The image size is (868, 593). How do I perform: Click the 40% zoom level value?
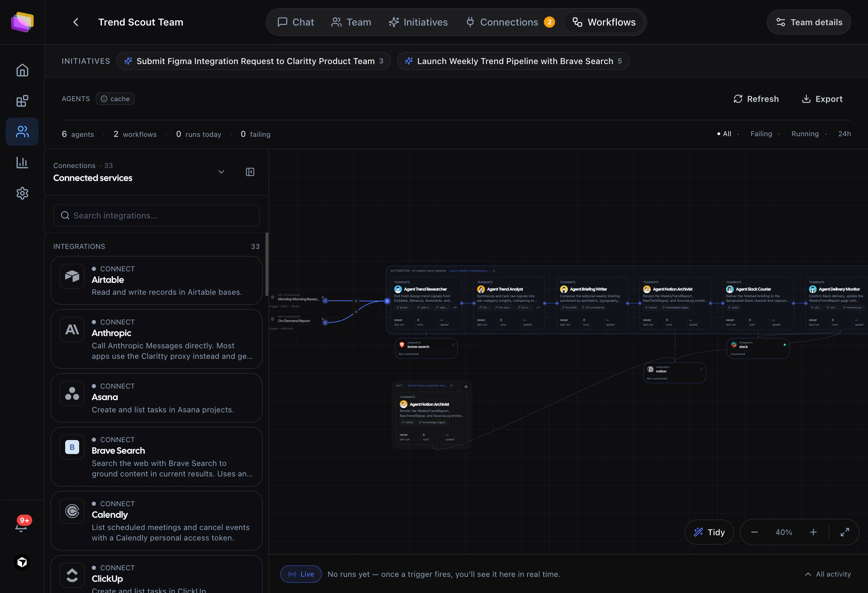pos(784,532)
